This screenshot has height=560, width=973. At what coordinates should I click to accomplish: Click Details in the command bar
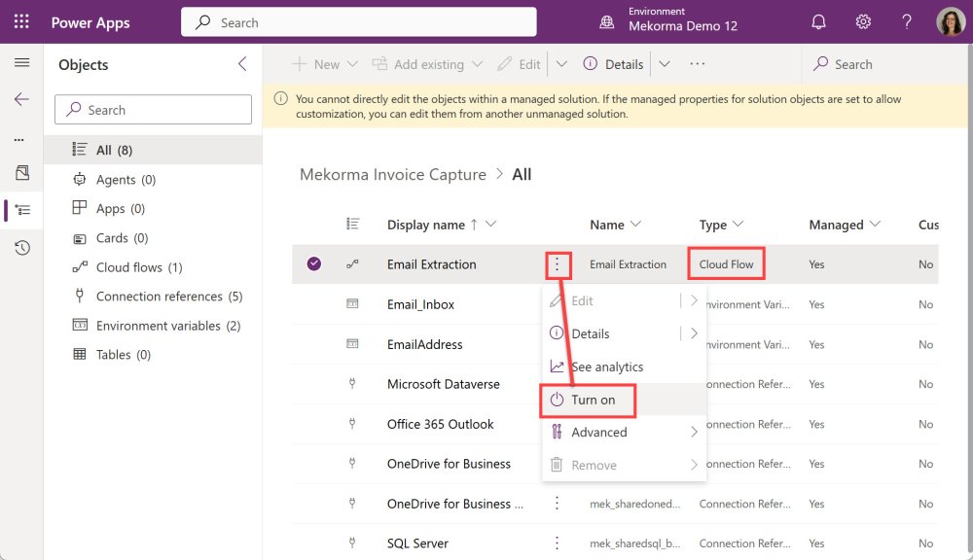click(613, 64)
